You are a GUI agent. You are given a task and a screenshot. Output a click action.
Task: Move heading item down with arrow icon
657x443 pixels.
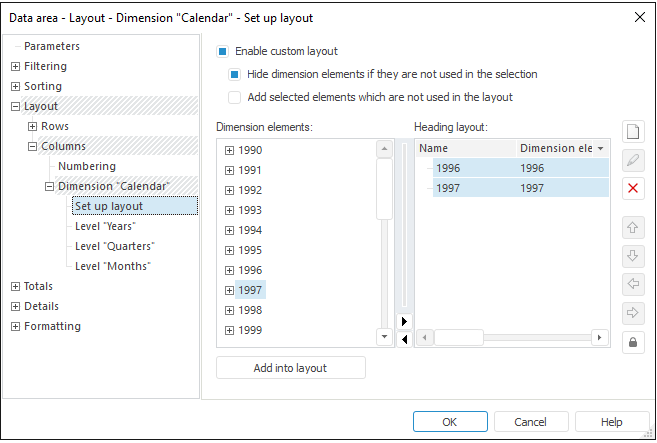[632, 255]
